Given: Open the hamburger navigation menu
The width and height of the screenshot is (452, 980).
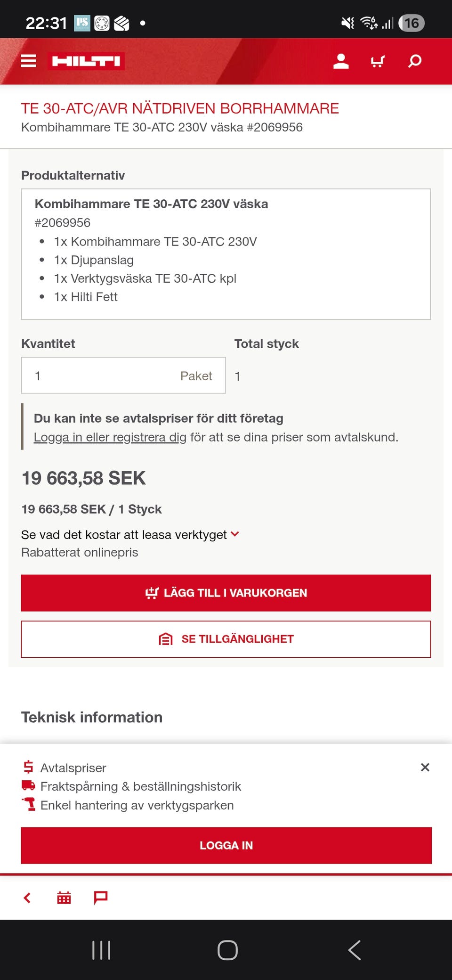Looking at the screenshot, I should coord(28,61).
